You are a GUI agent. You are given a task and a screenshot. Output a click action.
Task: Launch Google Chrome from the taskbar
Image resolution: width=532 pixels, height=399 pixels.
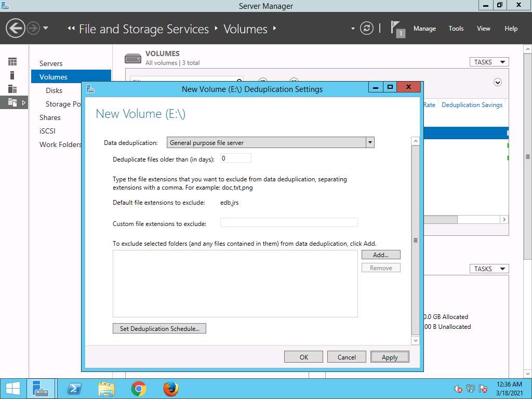pyautogui.click(x=138, y=389)
